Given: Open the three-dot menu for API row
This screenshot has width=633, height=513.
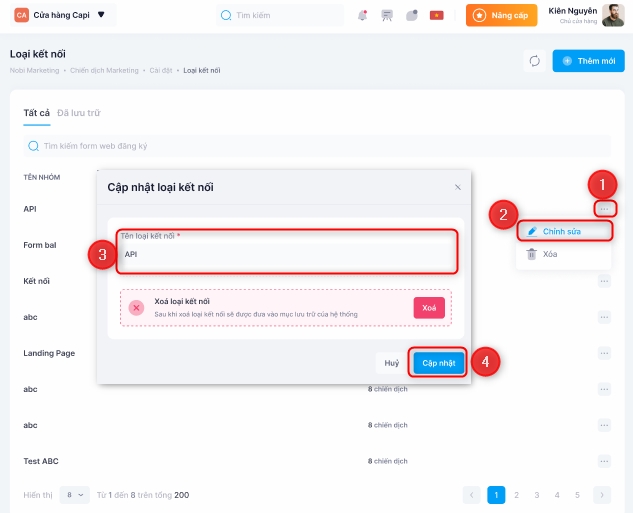Looking at the screenshot, I should 604,209.
